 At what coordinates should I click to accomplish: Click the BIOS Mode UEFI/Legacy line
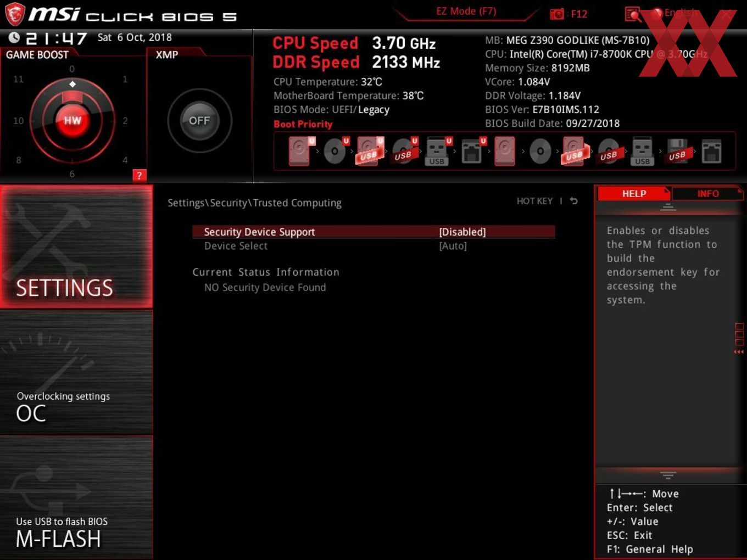click(332, 110)
